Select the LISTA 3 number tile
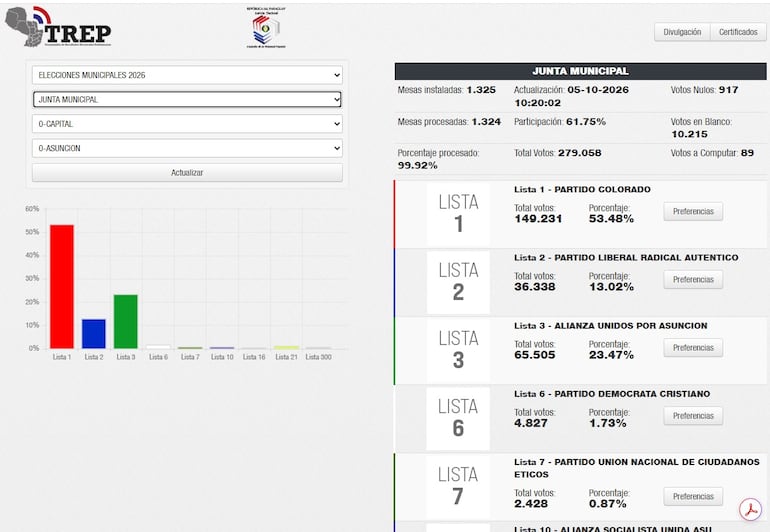Viewport: 770px width, 532px height. point(458,350)
